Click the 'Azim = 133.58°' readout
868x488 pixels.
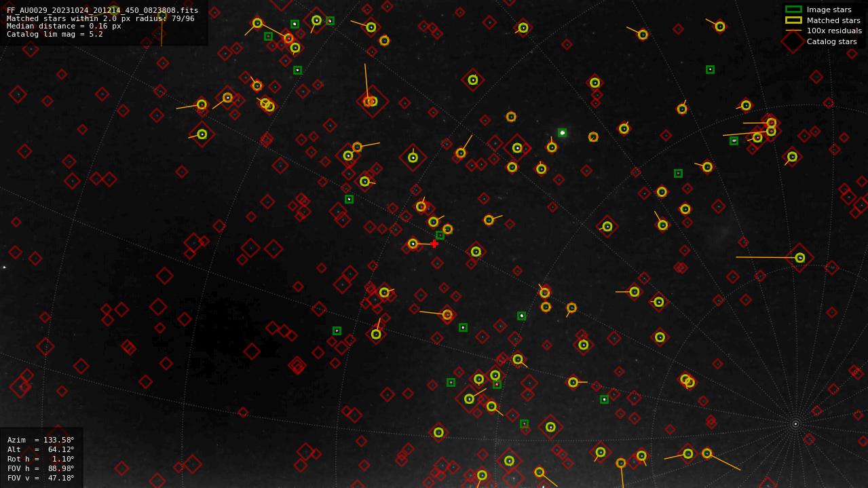pyautogui.click(x=41, y=440)
